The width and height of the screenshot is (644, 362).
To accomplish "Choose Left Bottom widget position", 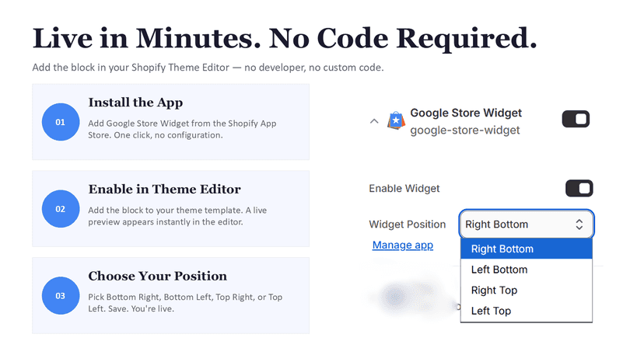I will pos(527,270).
